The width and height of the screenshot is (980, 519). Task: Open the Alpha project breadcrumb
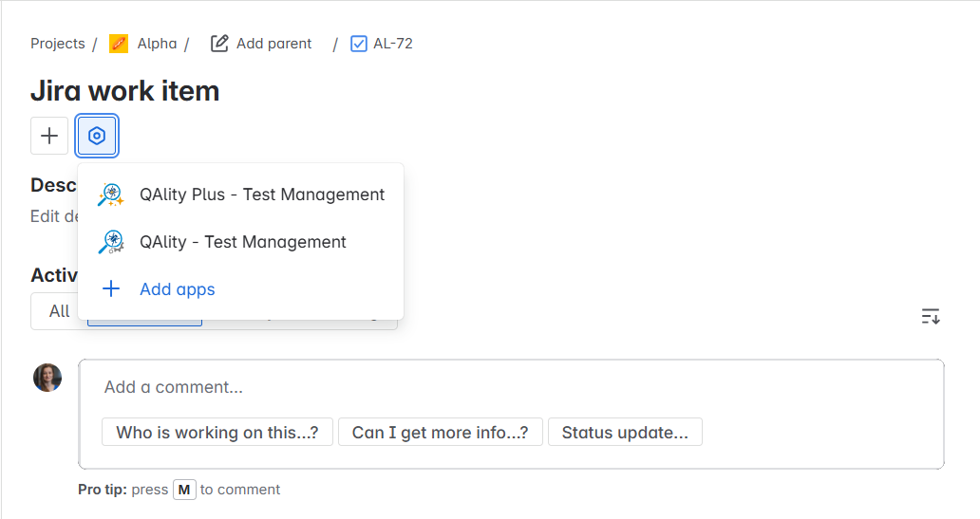pos(157,44)
